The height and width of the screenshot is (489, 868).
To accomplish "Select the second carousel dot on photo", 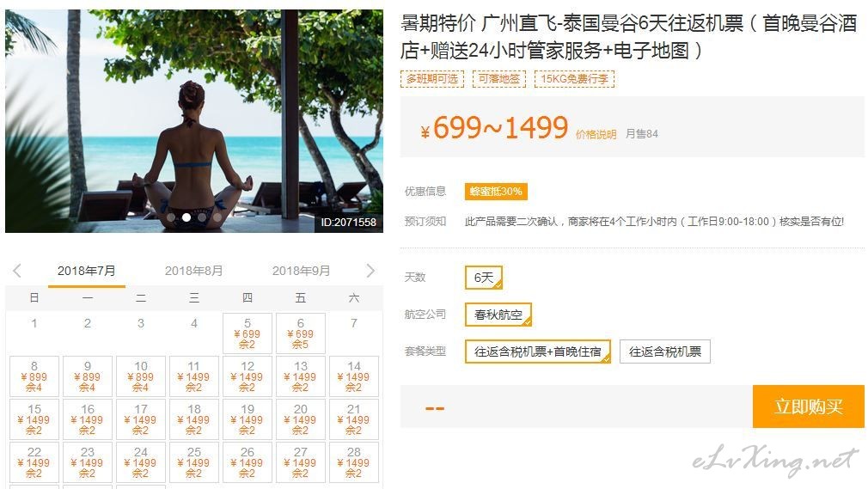I will tap(186, 217).
